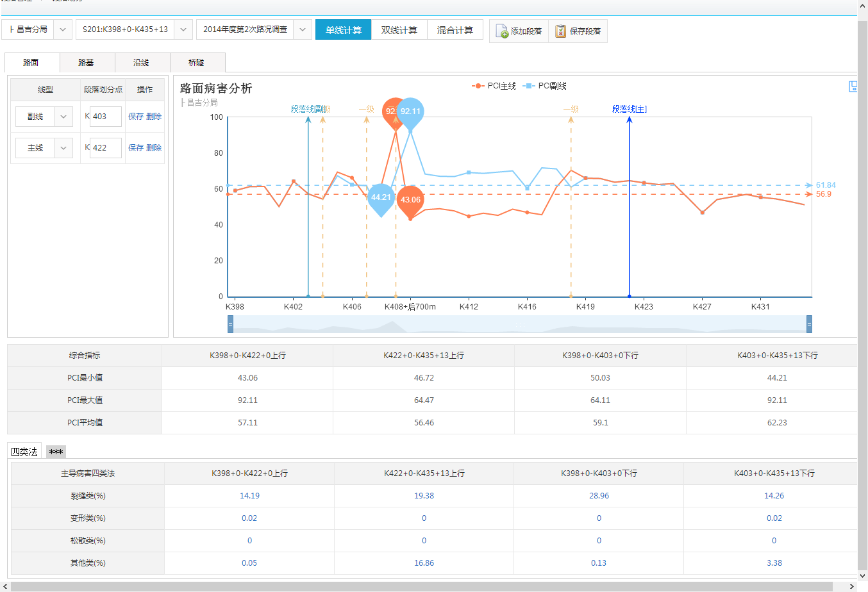This screenshot has width=868, height=592.
Task: Click 删除 link in the 主线 row
Action: (154, 148)
